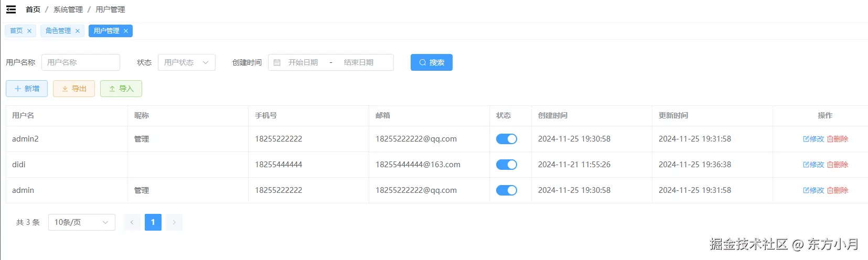Focus the 用户名称 input field
This screenshot has width=868, height=260.
[81, 62]
